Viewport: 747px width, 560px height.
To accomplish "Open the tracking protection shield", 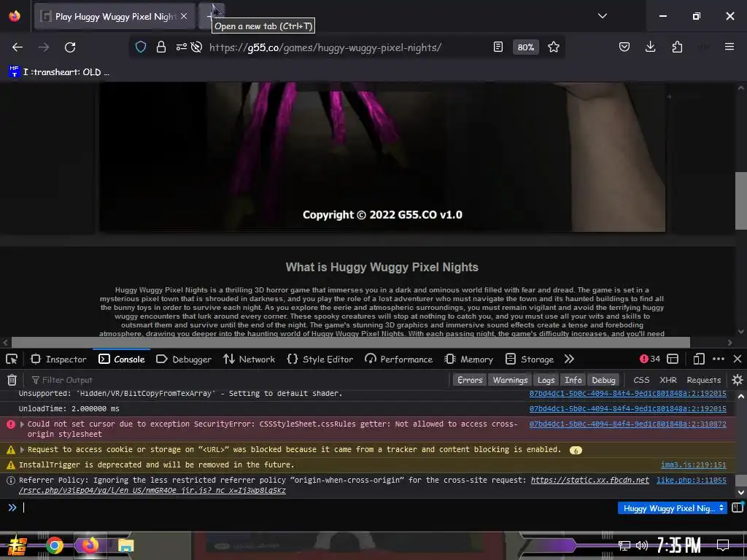I will [x=141, y=47].
